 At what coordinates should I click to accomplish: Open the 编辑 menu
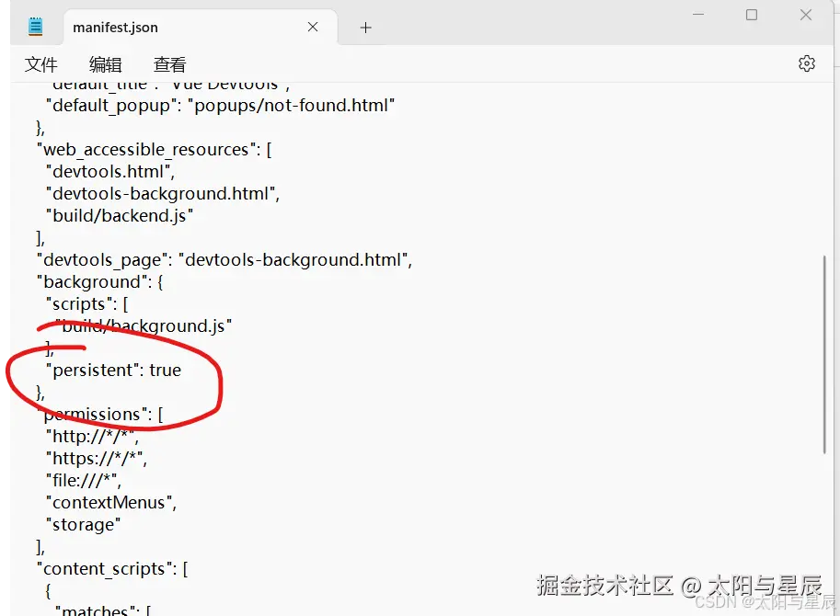(x=105, y=64)
